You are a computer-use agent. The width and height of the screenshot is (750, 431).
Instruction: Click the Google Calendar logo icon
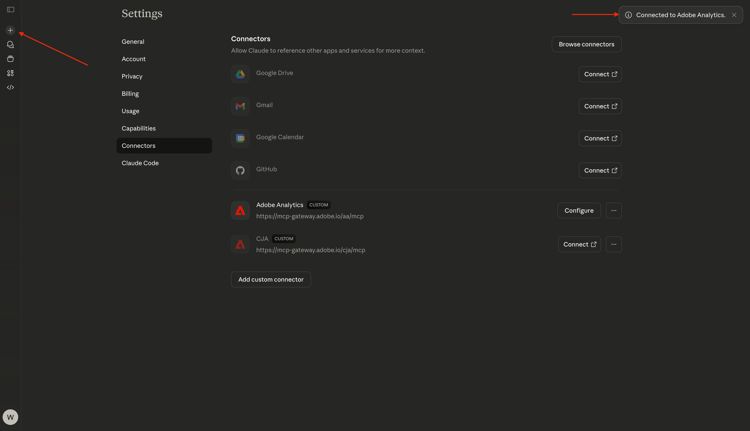240,138
